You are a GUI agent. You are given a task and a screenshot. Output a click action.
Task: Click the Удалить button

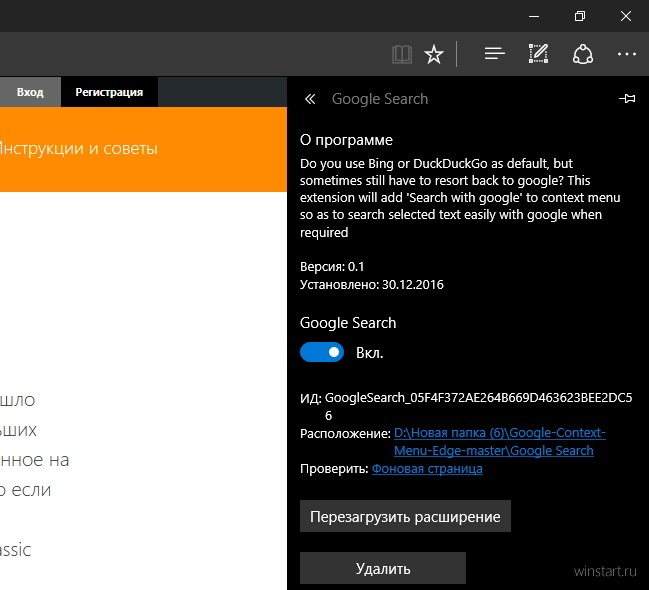click(383, 568)
